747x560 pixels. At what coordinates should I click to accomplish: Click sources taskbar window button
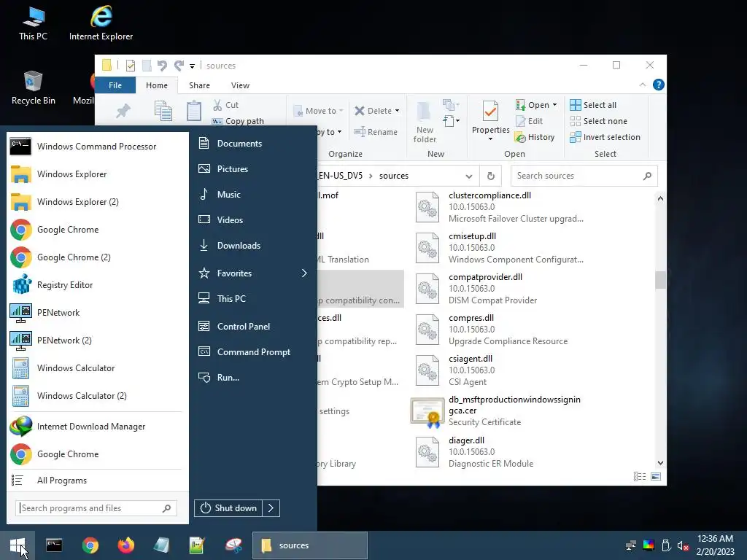[310, 545]
